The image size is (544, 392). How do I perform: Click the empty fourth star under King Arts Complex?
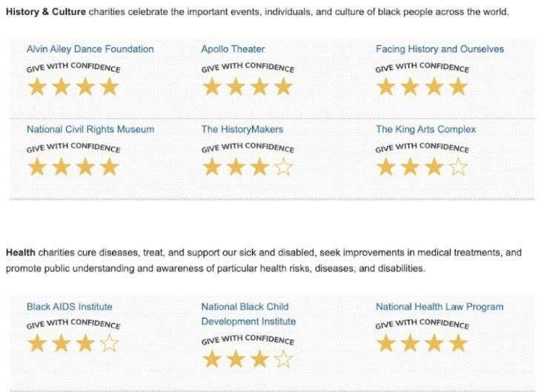[458, 167]
